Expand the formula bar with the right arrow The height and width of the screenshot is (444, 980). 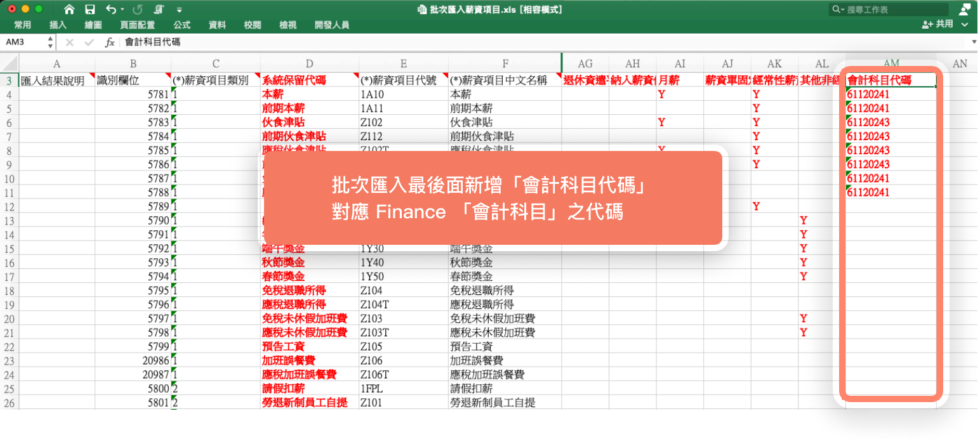point(974,42)
